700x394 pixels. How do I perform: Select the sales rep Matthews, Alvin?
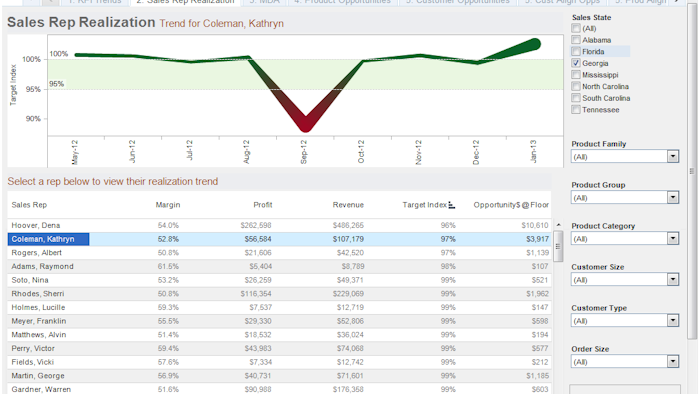click(39, 335)
